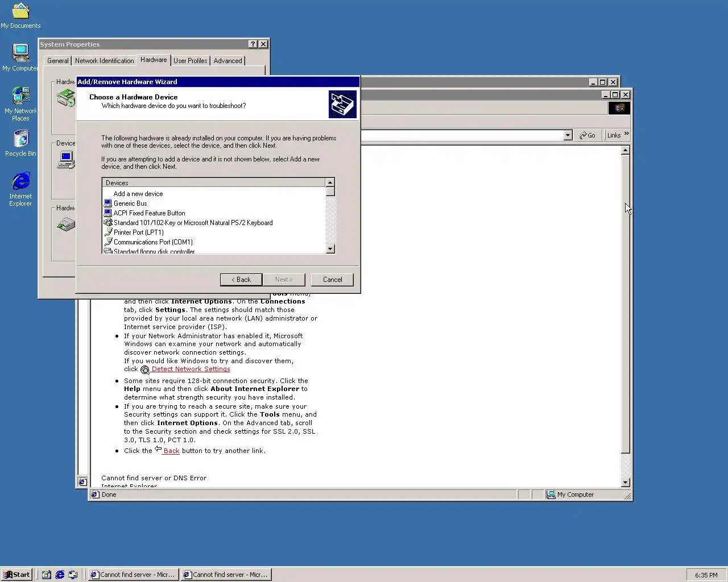Screen dimensions: 728x582
Task: Click 'Done' status bar text
Action: pos(109,494)
